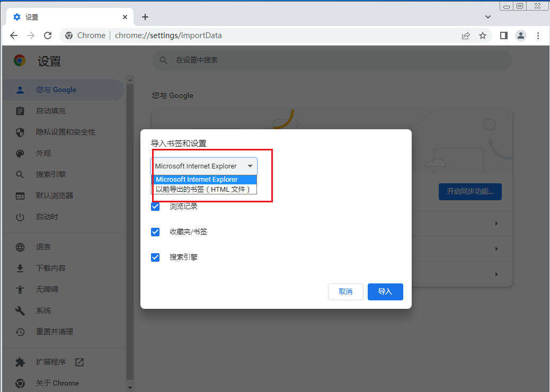
Task: Go back using the browser back arrow
Action: pos(14,35)
